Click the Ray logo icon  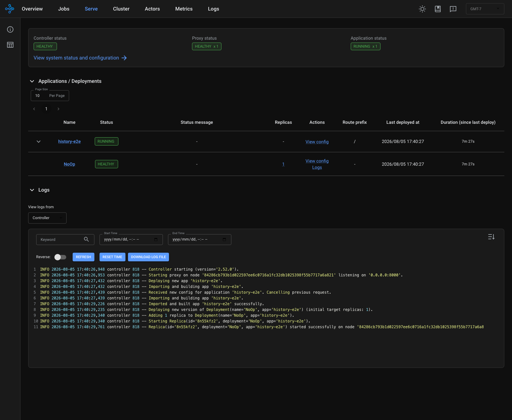(x=10, y=9)
